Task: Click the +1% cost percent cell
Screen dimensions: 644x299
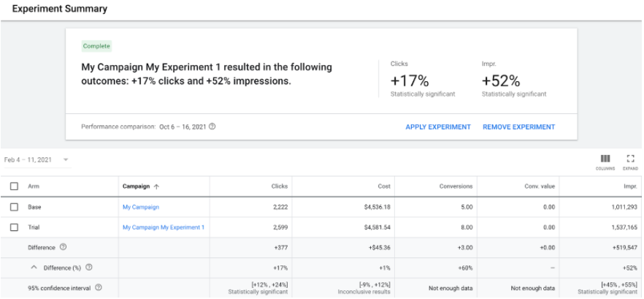Action: pos(385,268)
